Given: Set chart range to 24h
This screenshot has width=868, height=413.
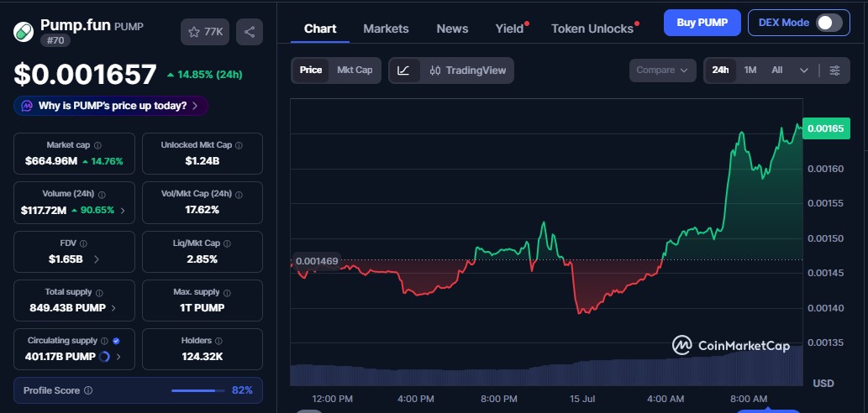Looking at the screenshot, I should click(720, 71).
